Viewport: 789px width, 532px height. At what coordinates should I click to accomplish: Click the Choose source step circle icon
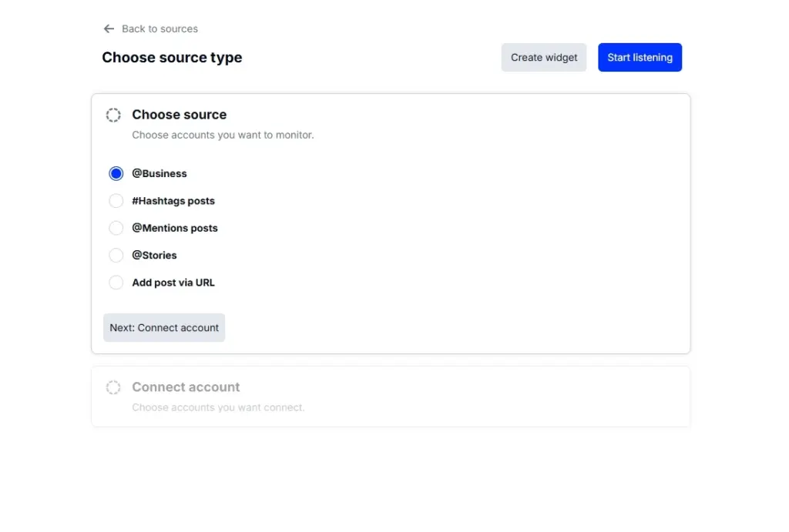[x=113, y=114]
